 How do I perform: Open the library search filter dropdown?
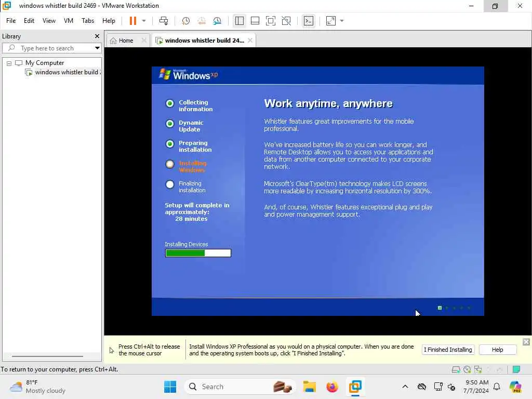pos(97,48)
